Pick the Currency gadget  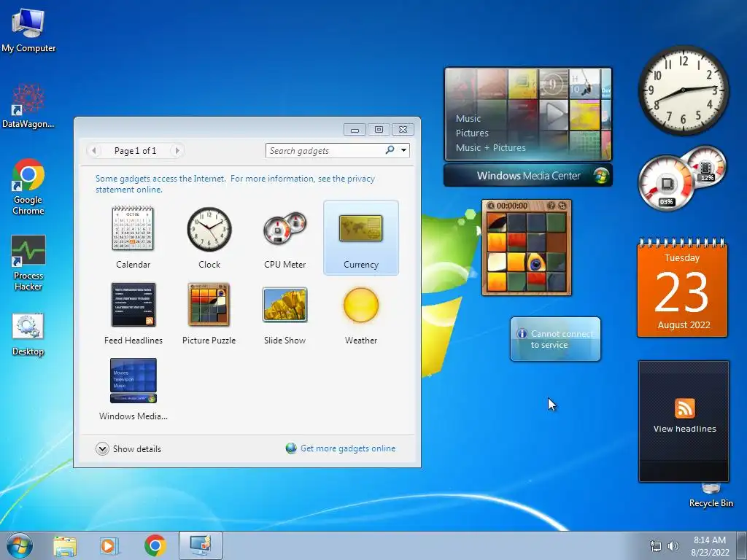point(361,237)
